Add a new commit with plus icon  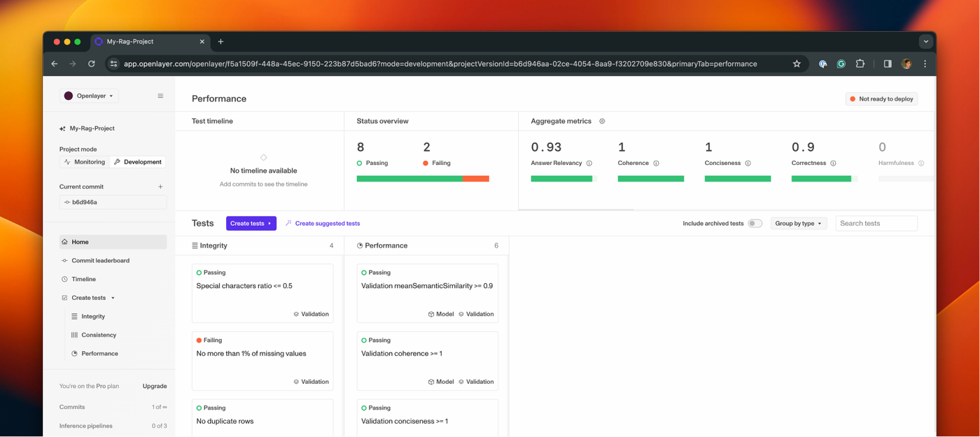pyautogui.click(x=160, y=187)
